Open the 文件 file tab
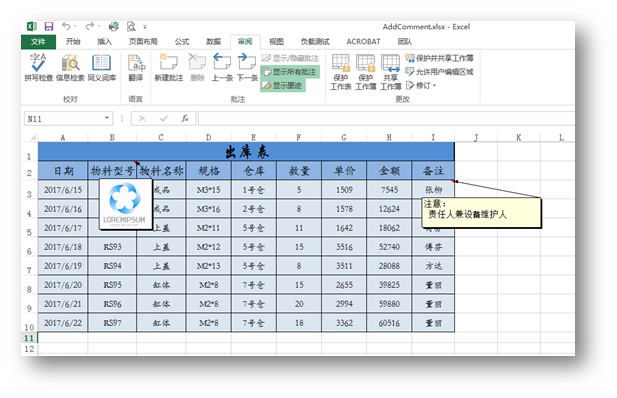Viewport: 617px width, 398px height. (38, 41)
